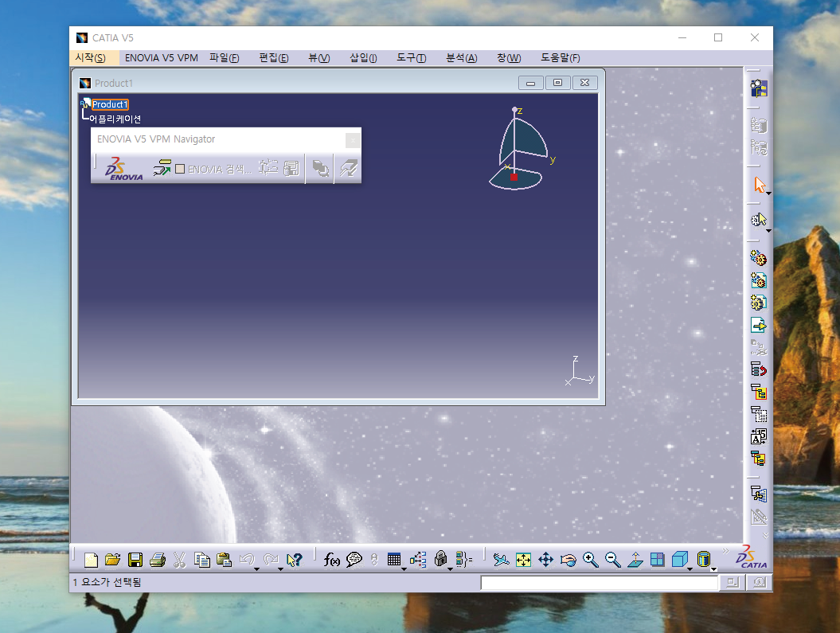Expand the Design Table dropdown arrow
Viewport: 840px width, 633px height.
pos(404,569)
